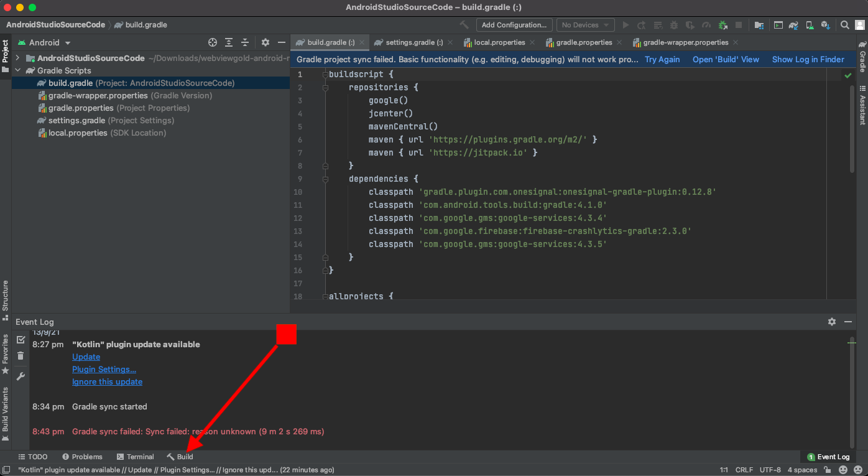This screenshot has width=868, height=476.
Task: Click the Search Everywhere magnifier icon
Action: point(844,25)
